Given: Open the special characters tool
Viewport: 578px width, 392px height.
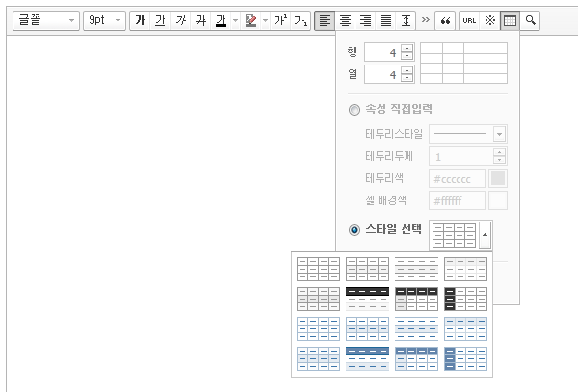Looking at the screenshot, I should pyautogui.click(x=490, y=20).
